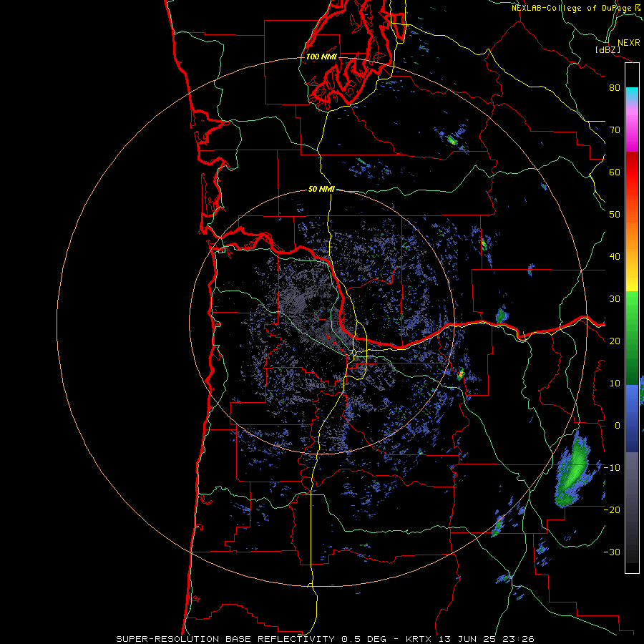
Task: Click the small red-yellow echo near 50 NMI ring
Action: tap(461, 374)
